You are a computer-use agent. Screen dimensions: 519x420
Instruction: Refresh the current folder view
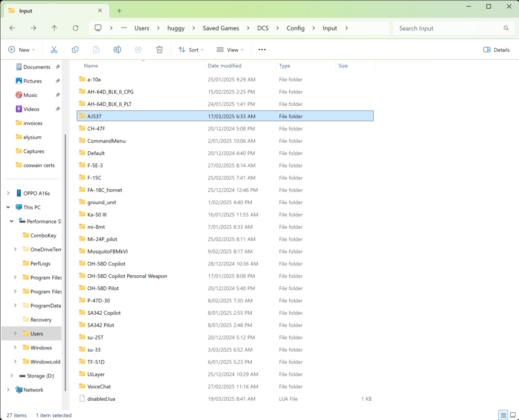tap(76, 28)
